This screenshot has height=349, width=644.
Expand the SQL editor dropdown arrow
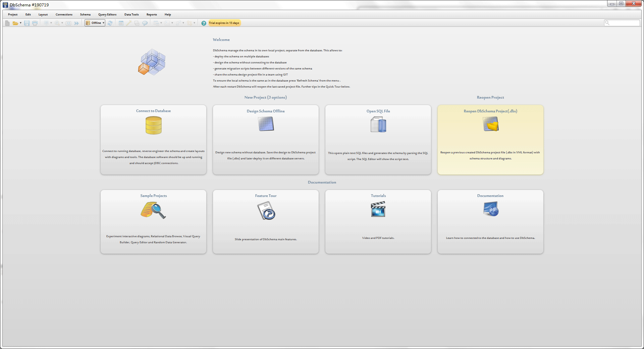(172, 23)
